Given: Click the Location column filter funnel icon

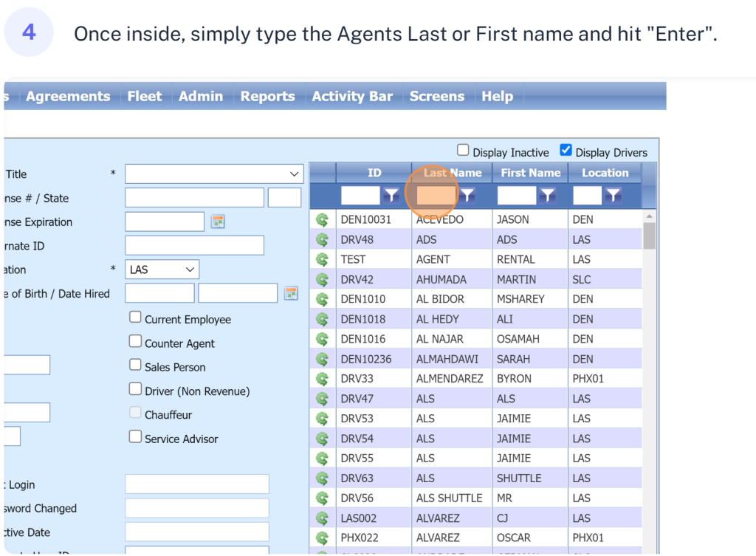Looking at the screenshot, I should pyautogui.click(x=612, y=196).
